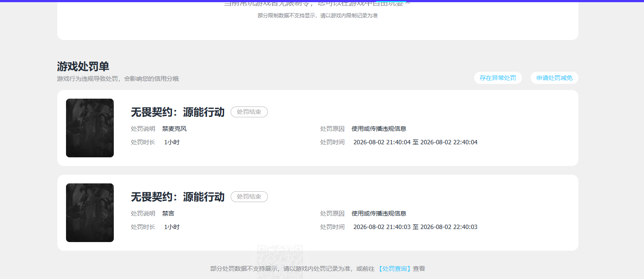The image size is (644, 279).
Task: Click game cover of the 禁麦克风 penalty
Action: tap(90, 128)
